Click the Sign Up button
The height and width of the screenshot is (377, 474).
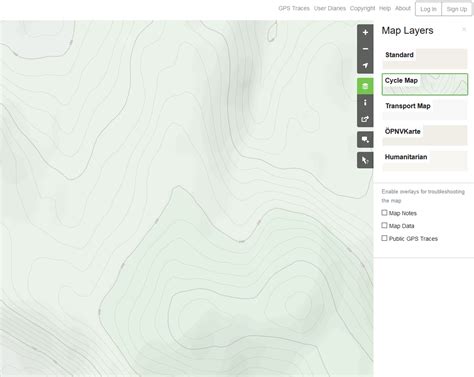[457, 9]
